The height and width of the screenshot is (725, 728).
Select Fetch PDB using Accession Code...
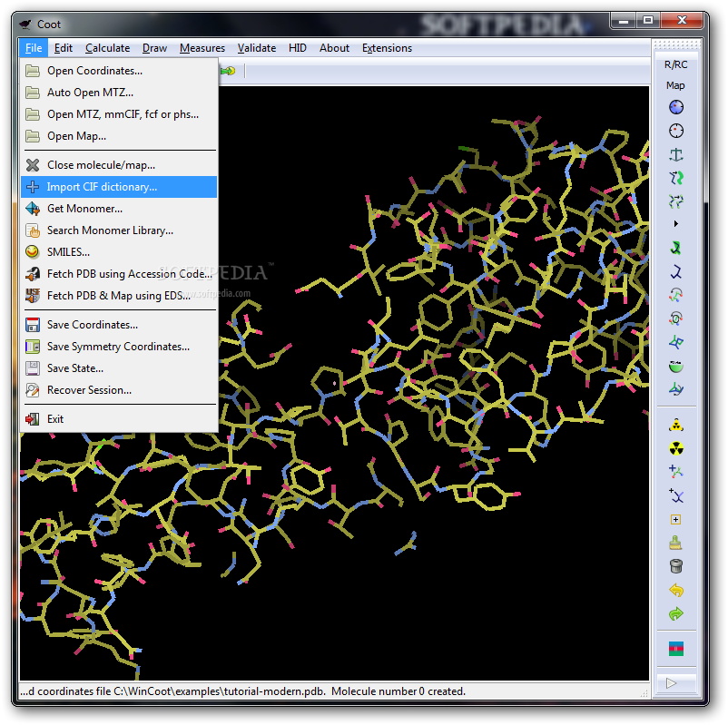[119, 274]
